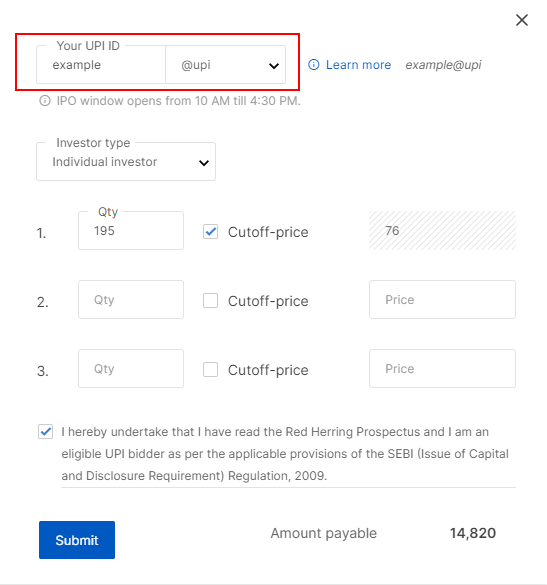Open the Learn more link
The height and width of the screenshot is (585, 547).
click(358, 65)
